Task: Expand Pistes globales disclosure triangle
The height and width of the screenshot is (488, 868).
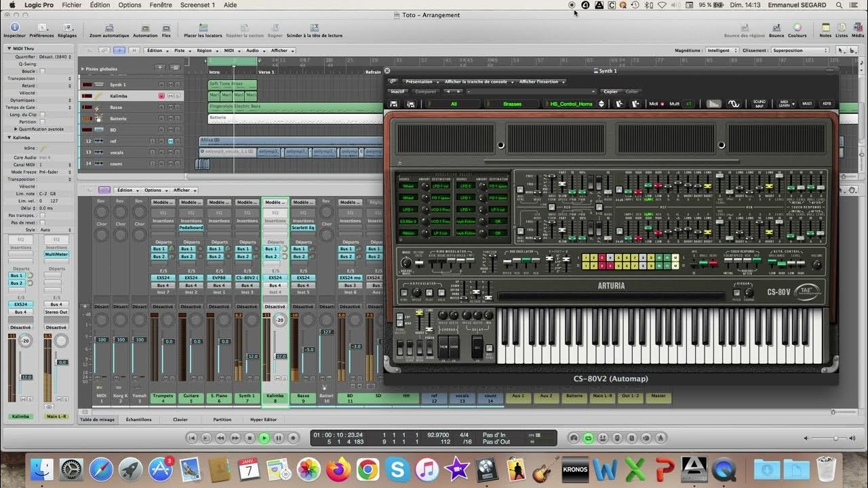Action: pyautogui.click(x=83, y=68)
